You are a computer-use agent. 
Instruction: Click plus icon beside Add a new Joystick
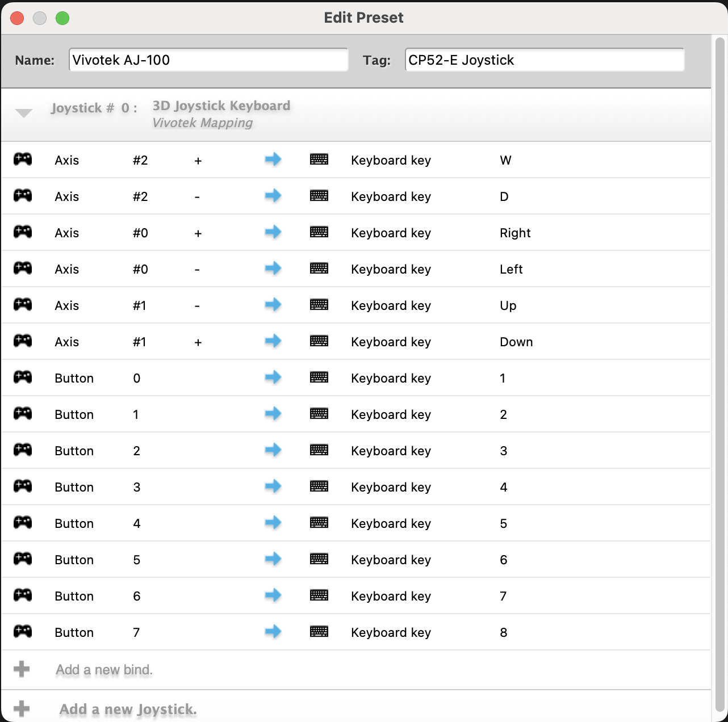(x=22, y=708)
